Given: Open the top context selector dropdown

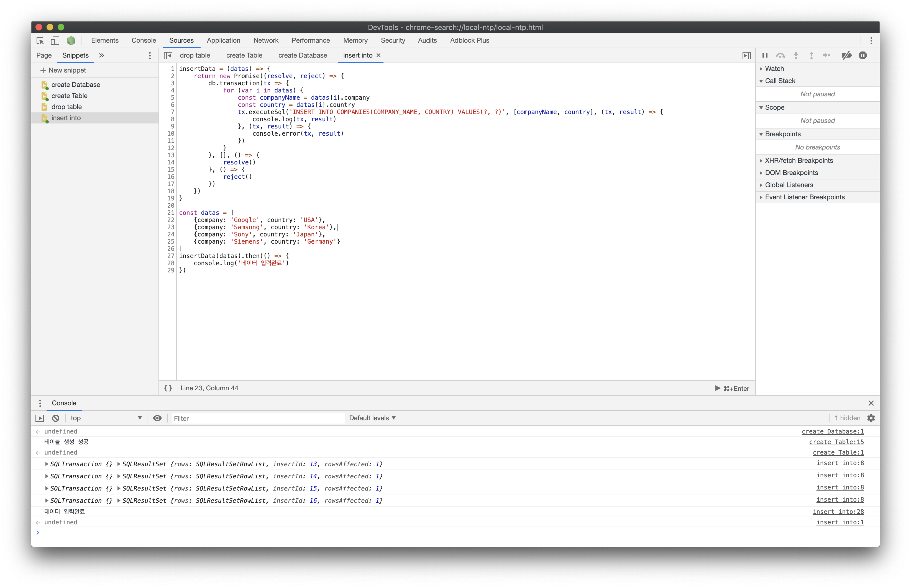Looking at the screenshot, I should (106, 418).
